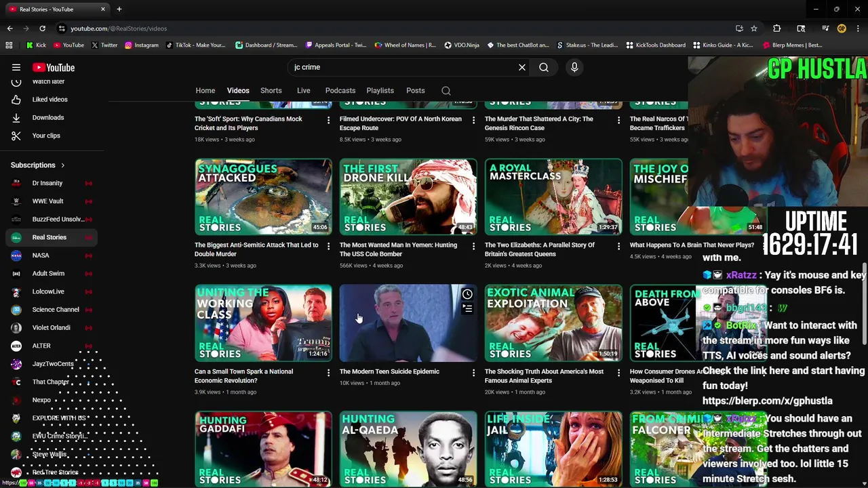
Task: Open NASA channel in subscriptions
Action: (x=51, y=256)
